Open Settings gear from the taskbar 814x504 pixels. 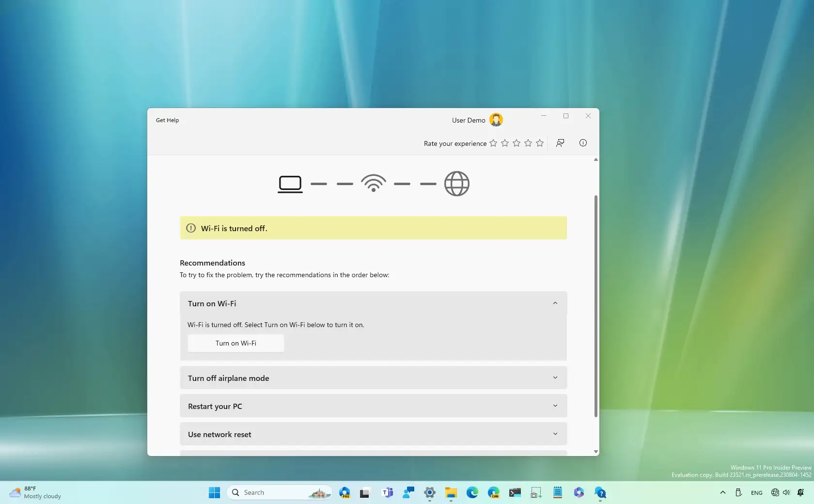pyautogui.click(x=429, y=493)
